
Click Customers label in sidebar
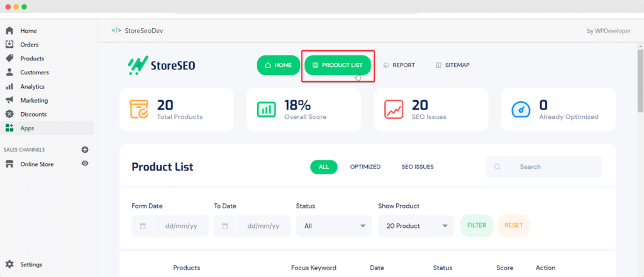(35, 72)
